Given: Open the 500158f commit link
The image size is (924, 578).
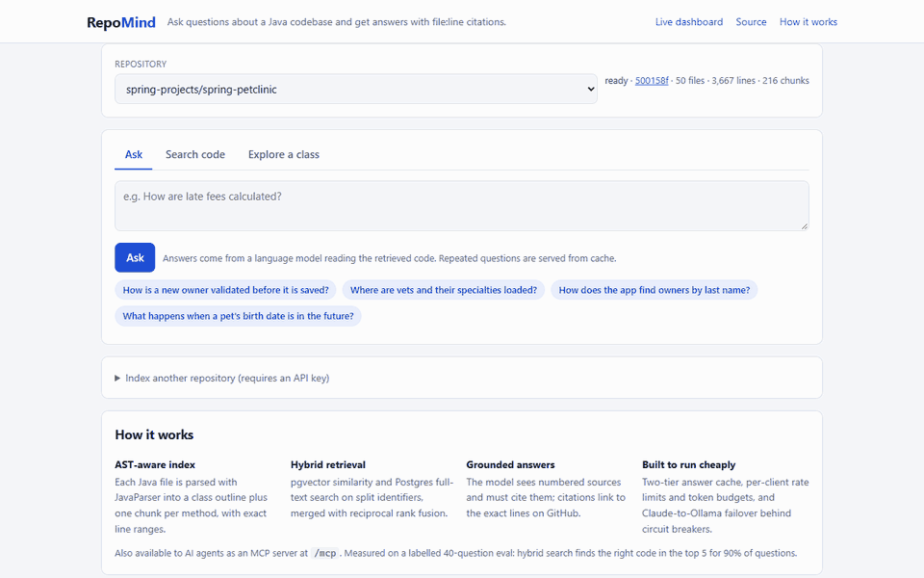Looking at the screenshot, I should (652, 81).
